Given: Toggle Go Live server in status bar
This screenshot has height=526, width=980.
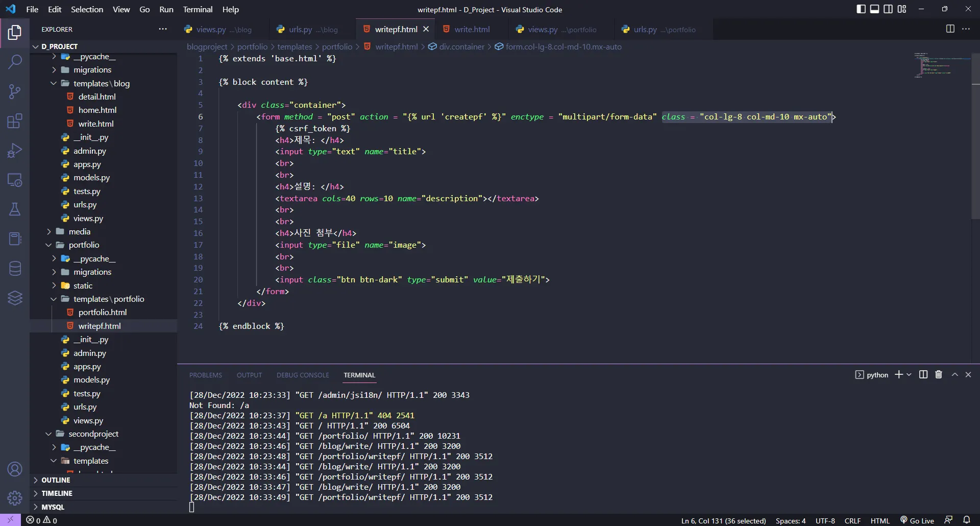Looking at the screenshot, I should (x=917, y=520).
